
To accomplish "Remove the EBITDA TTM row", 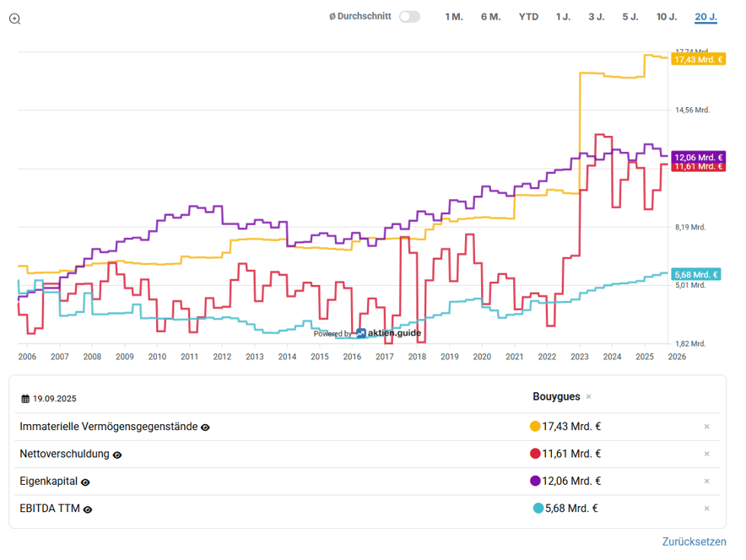I will 706,508.
